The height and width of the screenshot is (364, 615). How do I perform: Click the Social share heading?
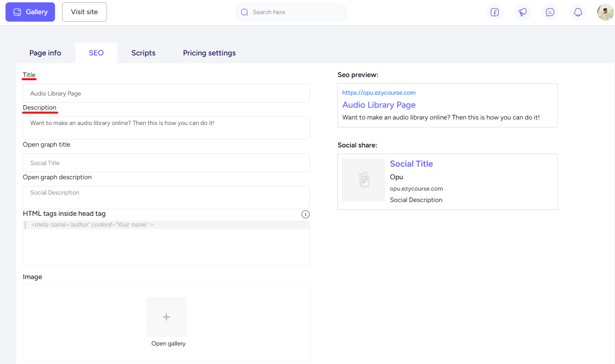tap(357, 145)
